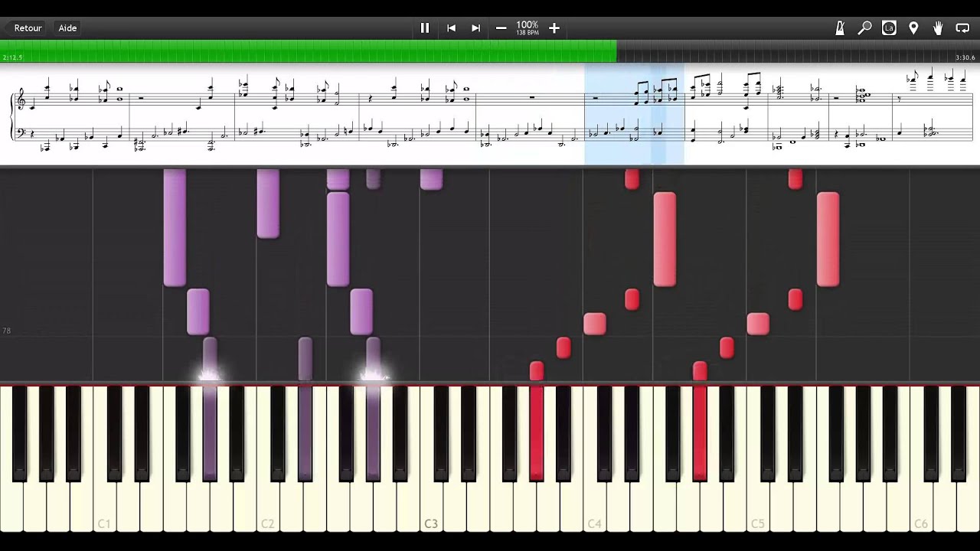Increase playback speed with plus button
Viewport: 980px width, 551px height.
coord(554,28)
